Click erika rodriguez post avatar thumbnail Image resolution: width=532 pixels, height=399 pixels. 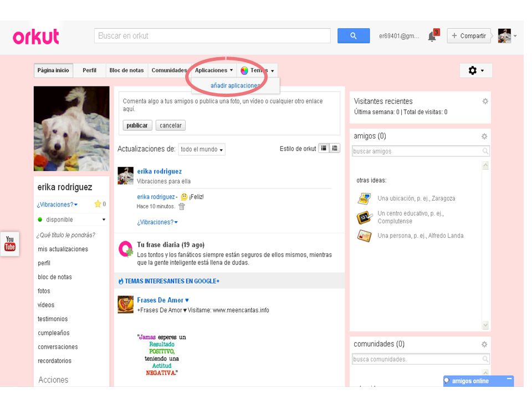(126, 176)
